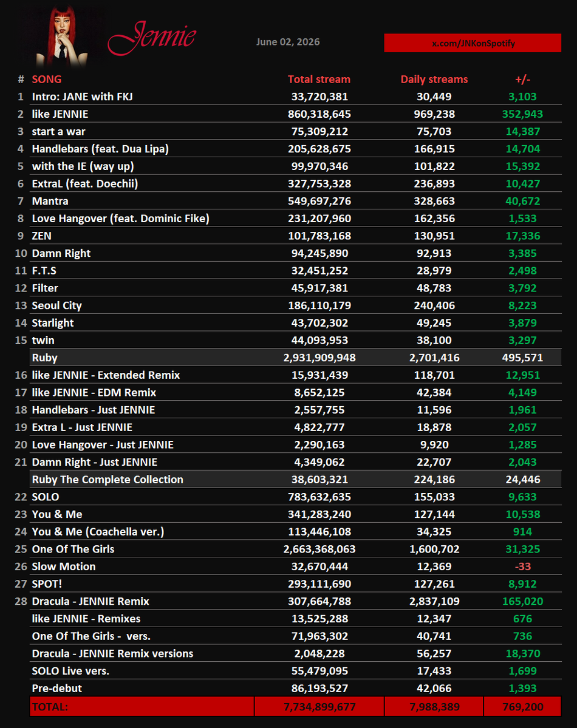Image resolution: width=577 pixels, height=728 pixels.
Task: Click Ruby album total 2,931,909,948
Action: pos(319,358)
